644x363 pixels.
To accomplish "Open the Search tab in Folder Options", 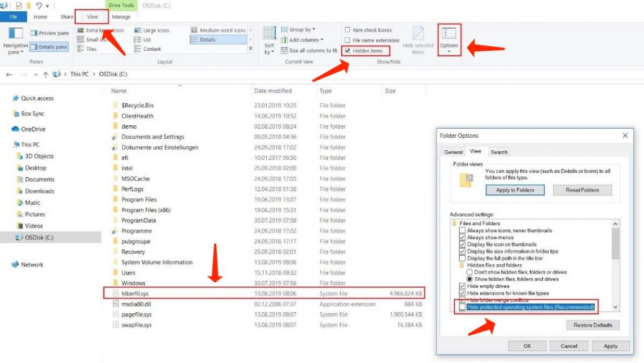I will pos(499,152).
